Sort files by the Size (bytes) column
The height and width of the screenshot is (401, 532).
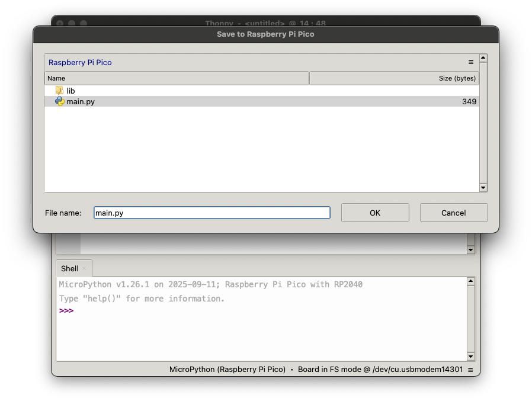[393, 78]
